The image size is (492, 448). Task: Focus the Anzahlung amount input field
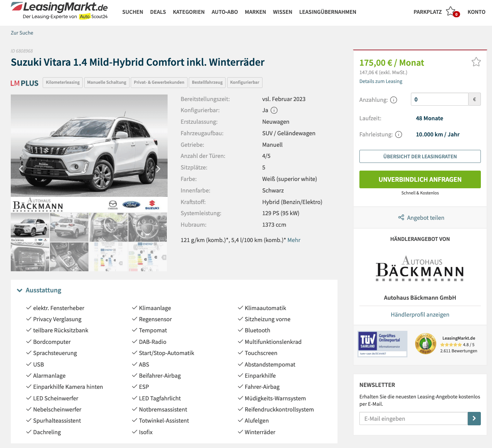tap(439, 99)
